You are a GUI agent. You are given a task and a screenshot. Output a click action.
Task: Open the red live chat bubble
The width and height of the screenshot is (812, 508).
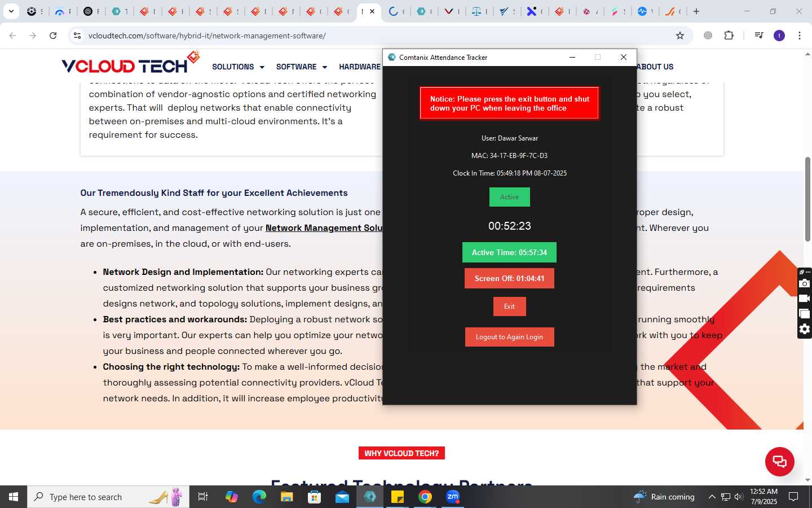[x=779, y=461]
